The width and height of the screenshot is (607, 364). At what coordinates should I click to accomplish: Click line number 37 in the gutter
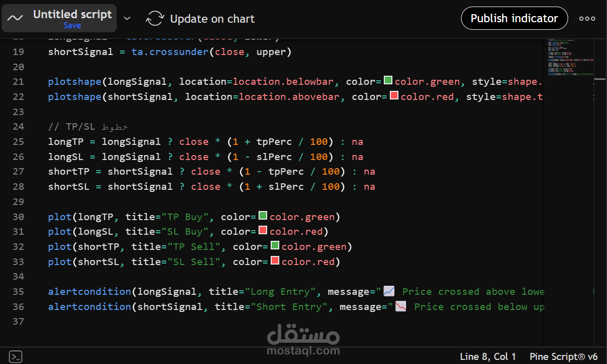(18, 322)
